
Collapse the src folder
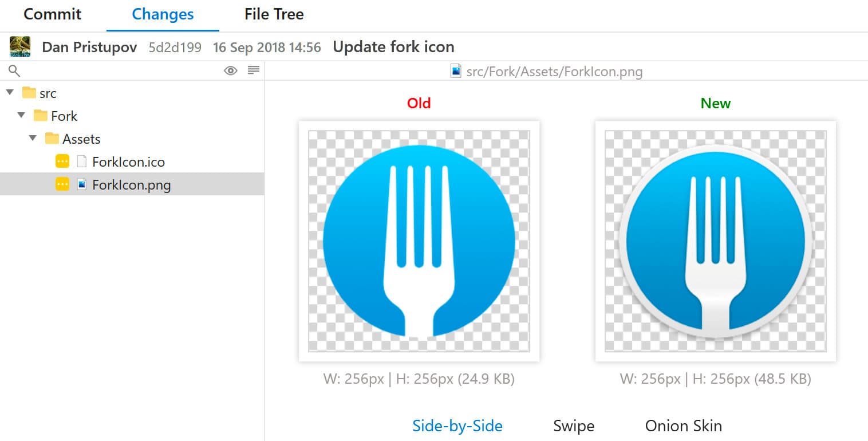[x=9, y=92]
